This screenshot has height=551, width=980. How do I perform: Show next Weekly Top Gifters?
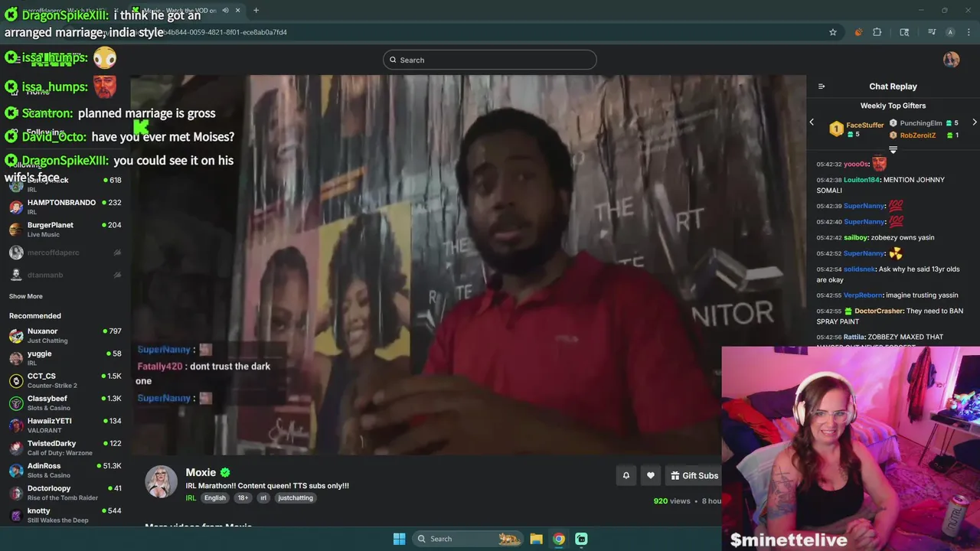click(x=974, y=122)
